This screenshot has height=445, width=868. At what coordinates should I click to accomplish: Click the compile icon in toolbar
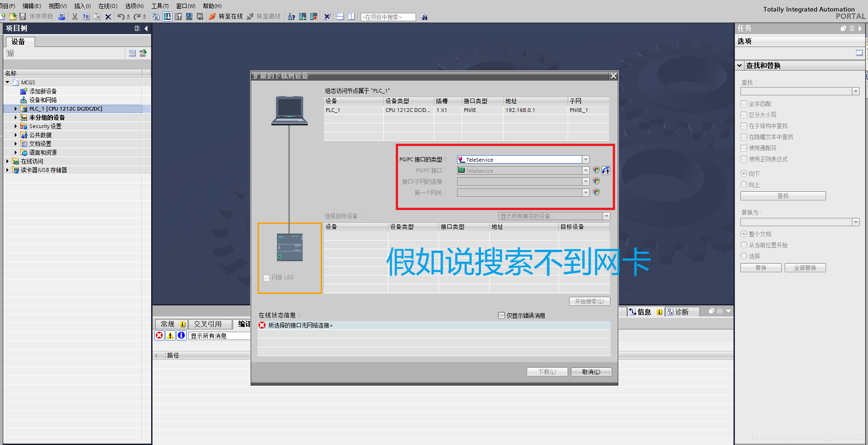pos(156,17)
